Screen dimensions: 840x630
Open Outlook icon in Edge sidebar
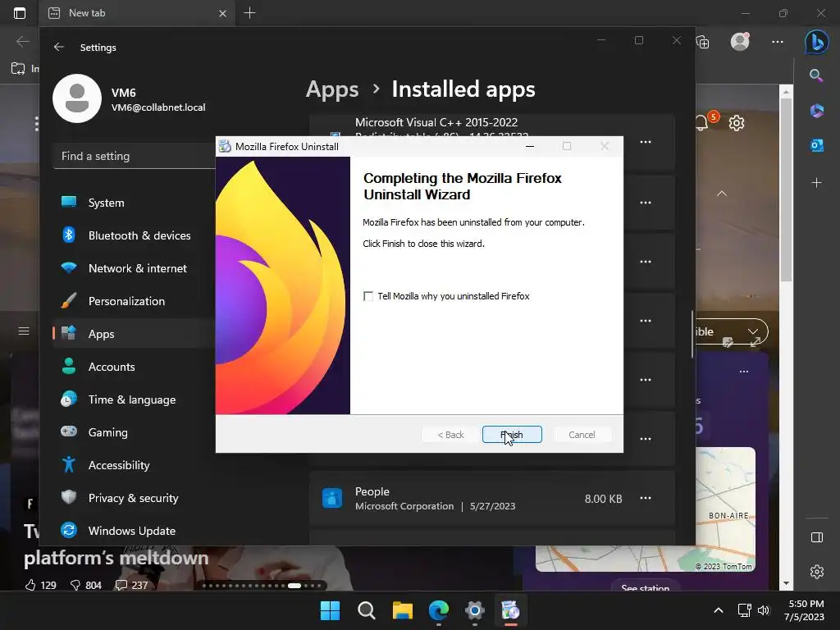click(816, 145)
